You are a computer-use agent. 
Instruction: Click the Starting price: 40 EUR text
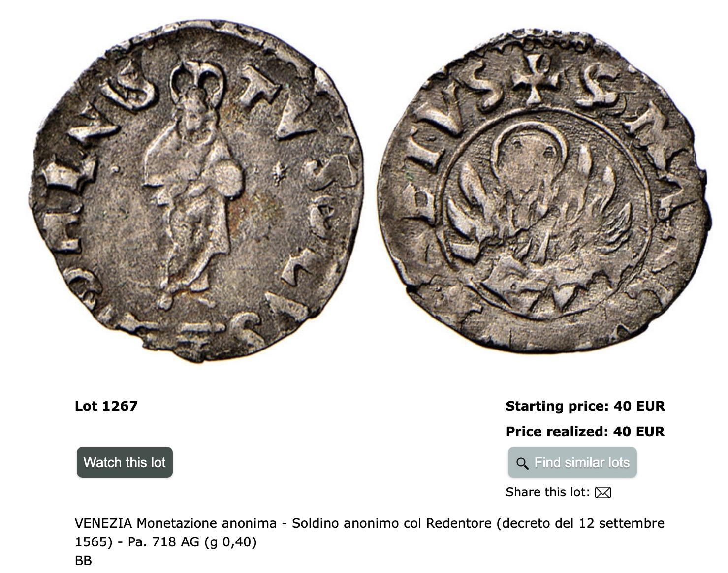[x=585, y=406]
